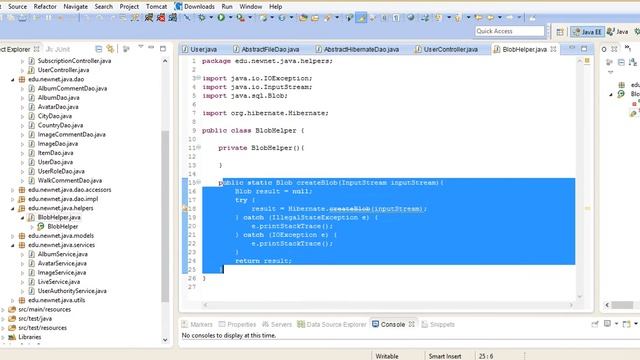Expand the edu.newnet.java.models package
The width and height of the screenshot is (640, 360).
point(13,236)
